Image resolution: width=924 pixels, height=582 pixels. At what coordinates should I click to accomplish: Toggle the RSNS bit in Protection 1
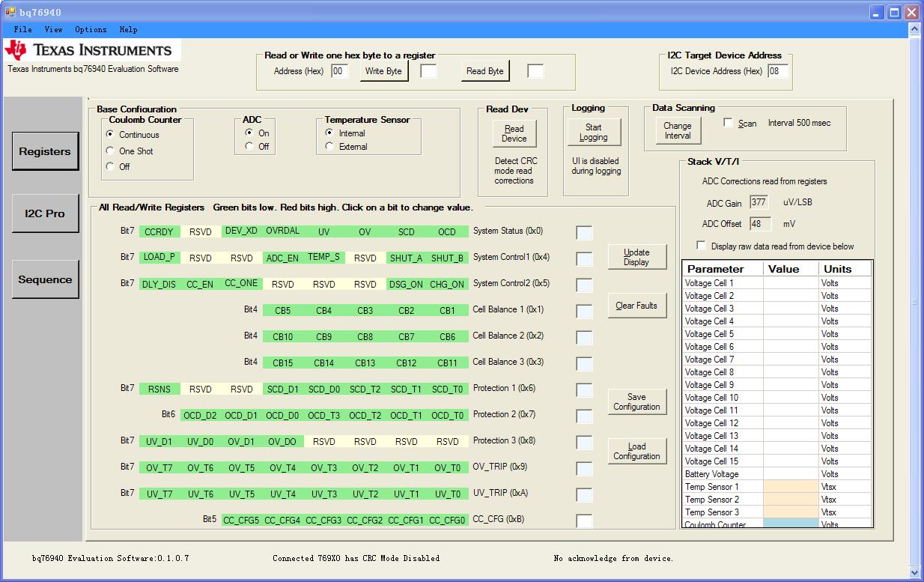[159, 389]
